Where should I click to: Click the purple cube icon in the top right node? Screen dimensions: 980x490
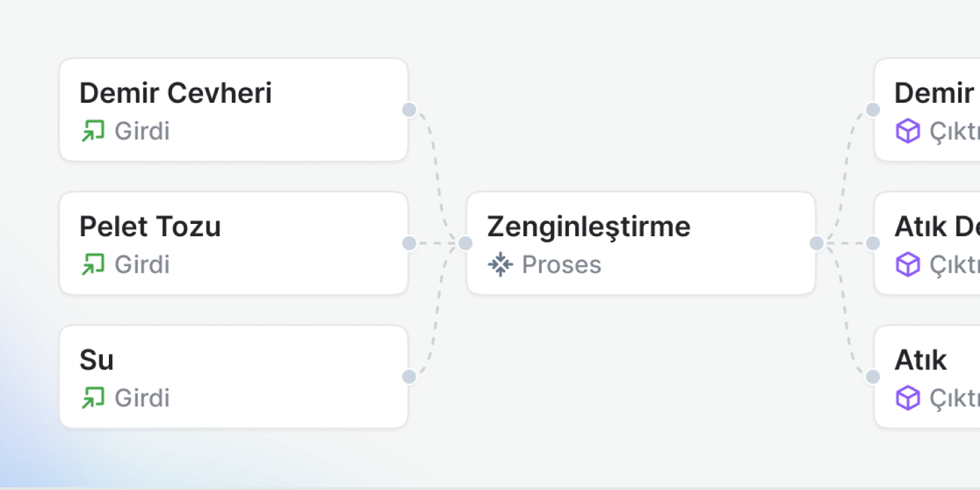pyautogui.click(x=907, y=131)
